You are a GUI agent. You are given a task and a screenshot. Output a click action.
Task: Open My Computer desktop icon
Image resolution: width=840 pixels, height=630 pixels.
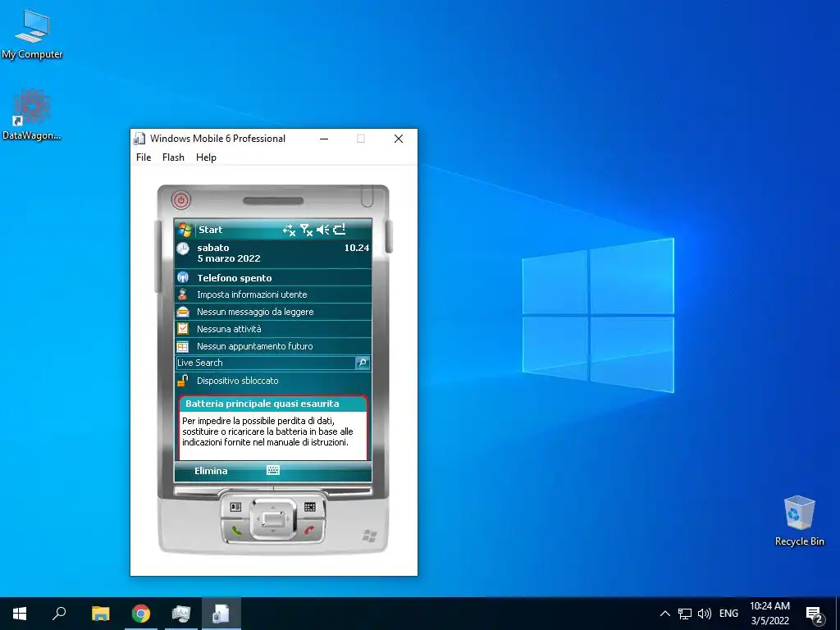pyautogui.click(x=32, y=34)
